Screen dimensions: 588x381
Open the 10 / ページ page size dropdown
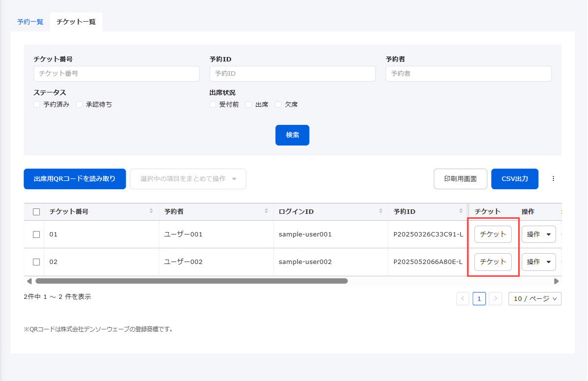pos(534,299)
